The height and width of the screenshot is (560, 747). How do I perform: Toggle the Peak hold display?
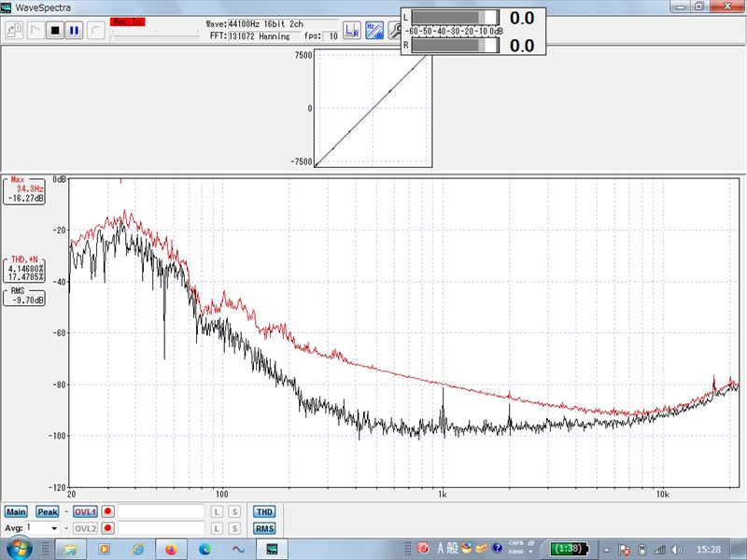tap(47, 511)
